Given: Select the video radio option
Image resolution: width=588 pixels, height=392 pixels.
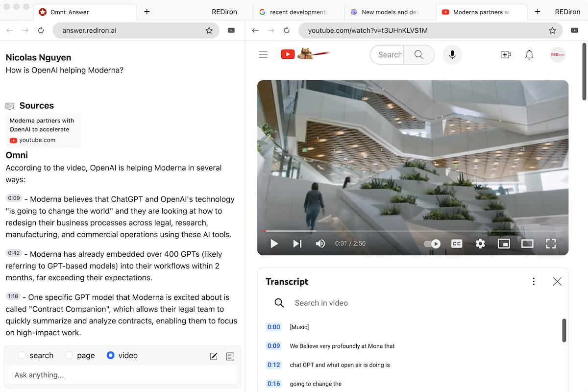Looking at the screenshot, I should (110, 355).
